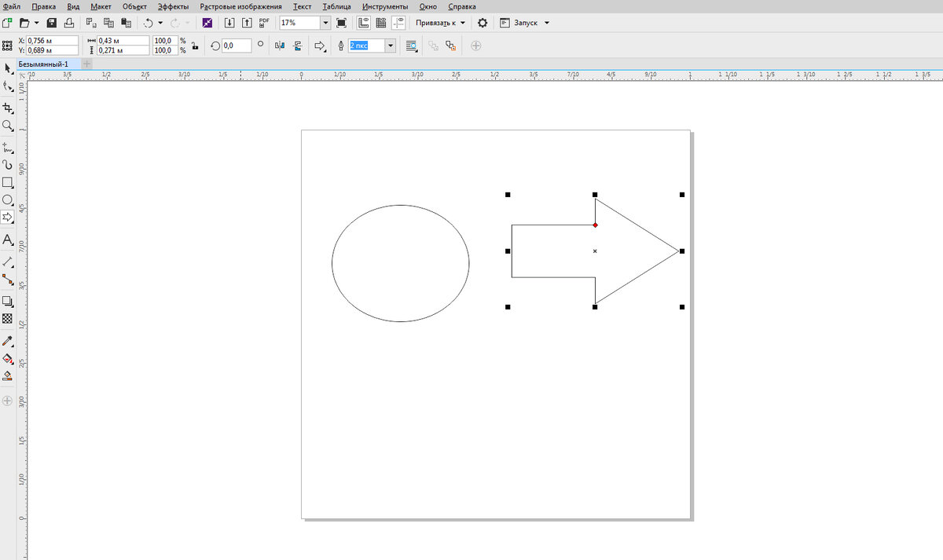Open the Инструменты menu
943x560 pixels.
(384, 6)
